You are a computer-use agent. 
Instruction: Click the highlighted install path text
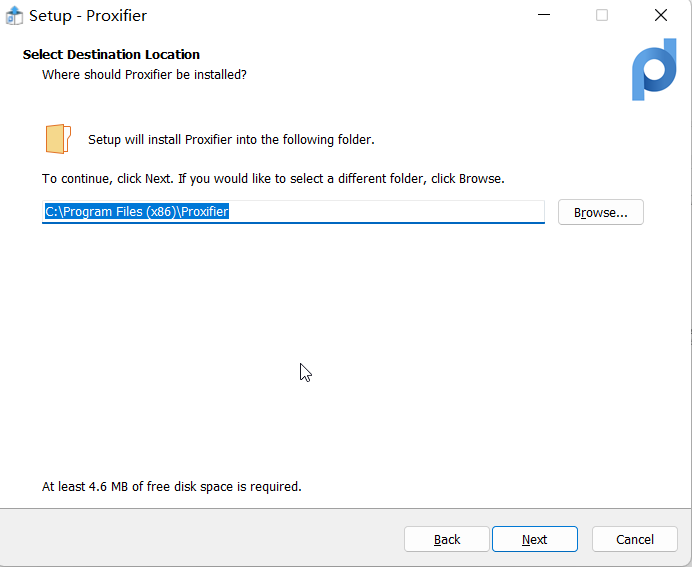137,212
